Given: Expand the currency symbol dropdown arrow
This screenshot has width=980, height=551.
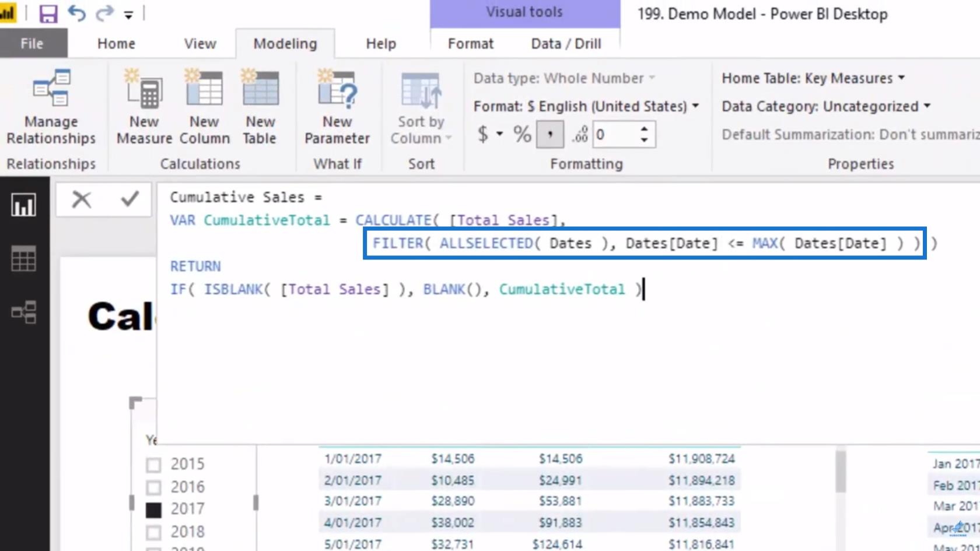Looking at the screenshot, I should coord(499,135).
